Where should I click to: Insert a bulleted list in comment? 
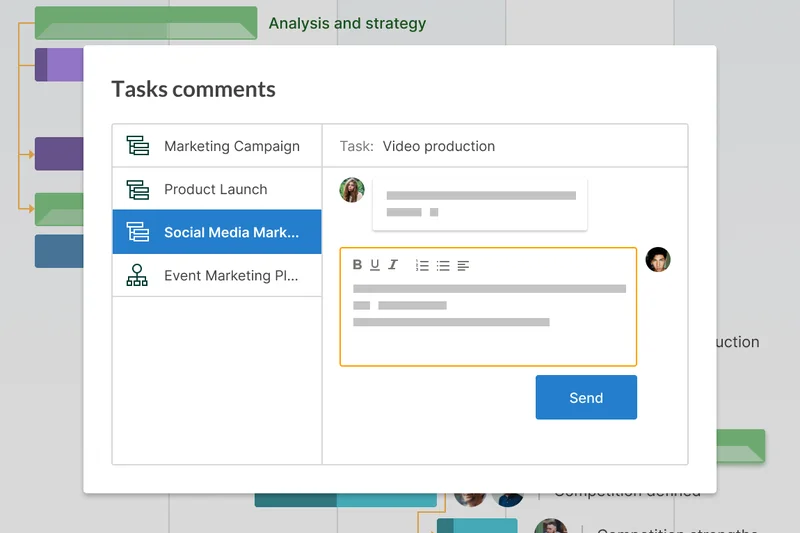pyautogui.click(x=443, y=265)
